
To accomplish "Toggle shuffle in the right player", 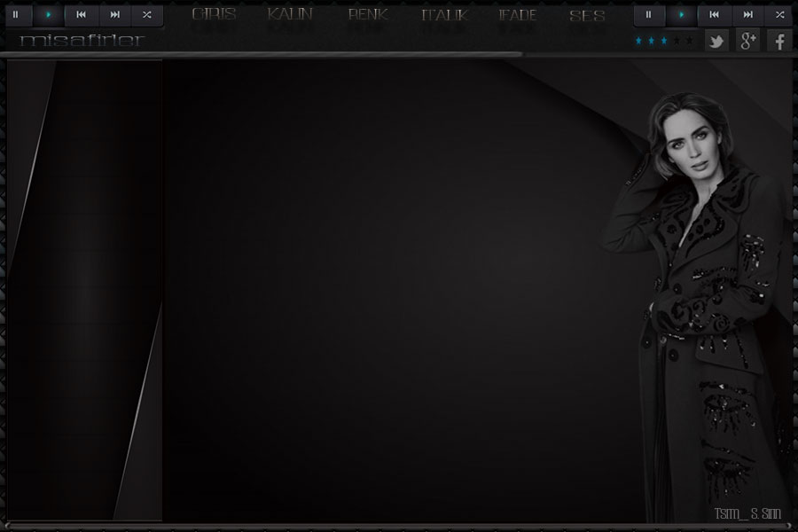I will click(780, 15).
